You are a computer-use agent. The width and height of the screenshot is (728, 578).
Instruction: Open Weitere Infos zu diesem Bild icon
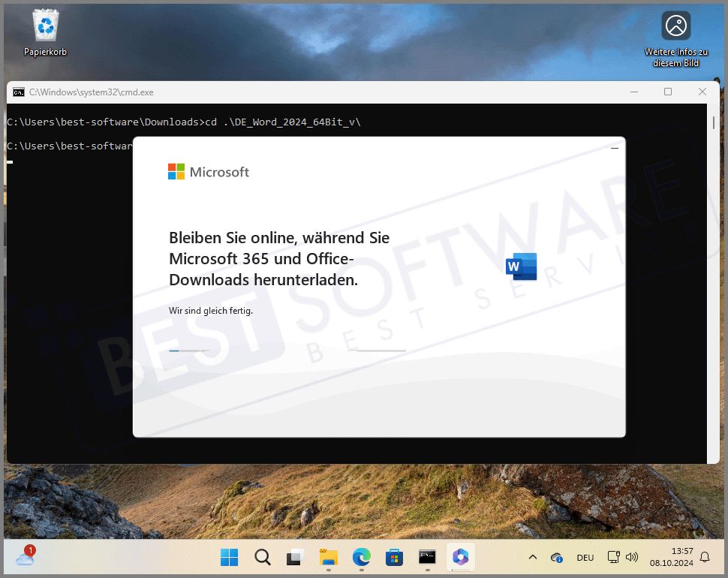(676, 40)
